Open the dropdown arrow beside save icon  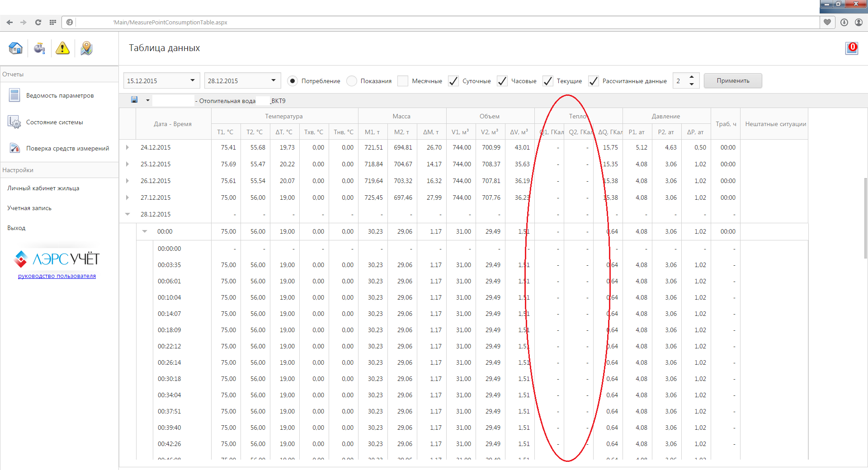pos(147,100)
